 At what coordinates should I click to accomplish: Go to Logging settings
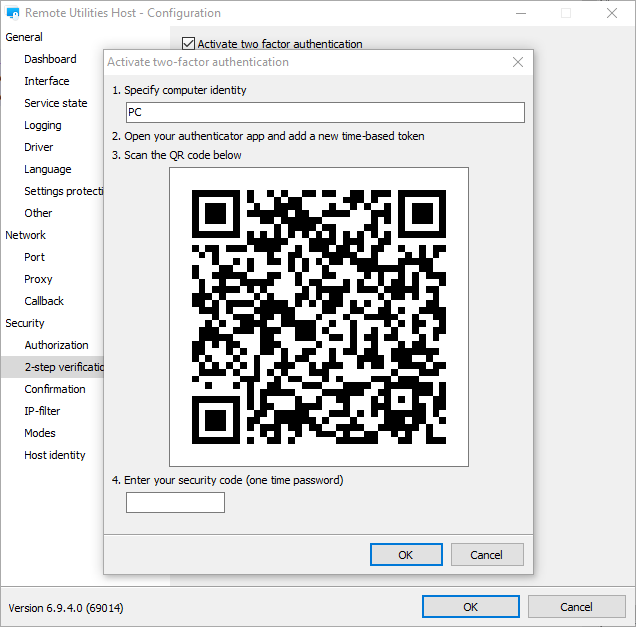tap(43, 125)
